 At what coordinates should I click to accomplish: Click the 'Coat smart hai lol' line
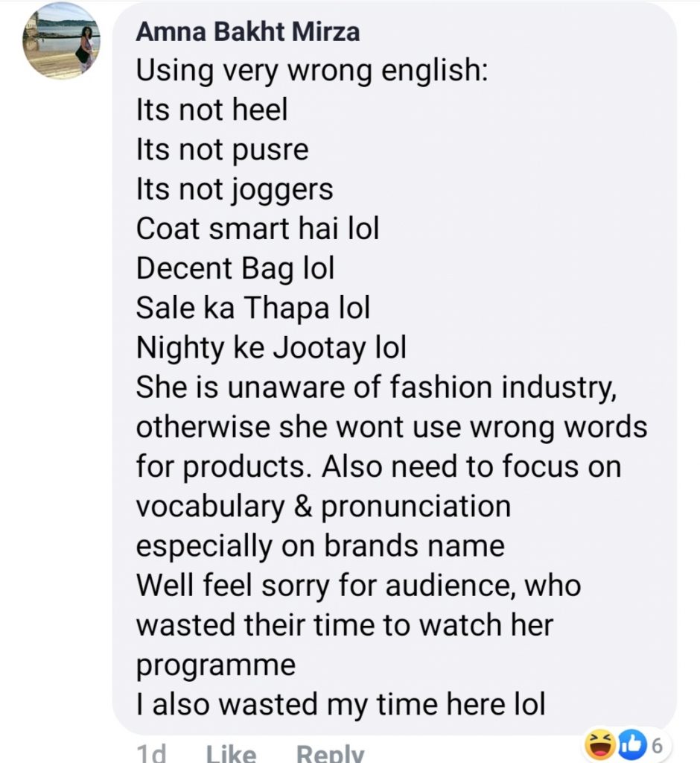(258, 228)
